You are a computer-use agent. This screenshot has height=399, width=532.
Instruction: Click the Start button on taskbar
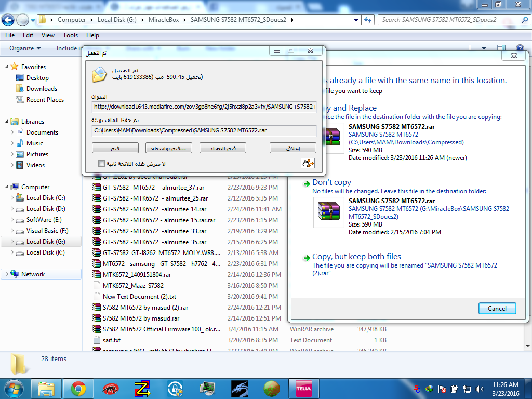click(x=14, y=389)
